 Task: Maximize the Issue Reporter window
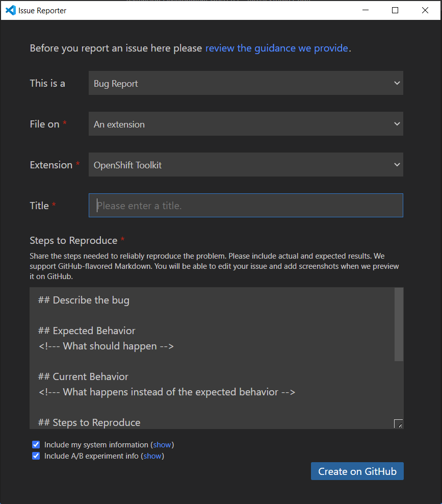(x=395, y=10)
